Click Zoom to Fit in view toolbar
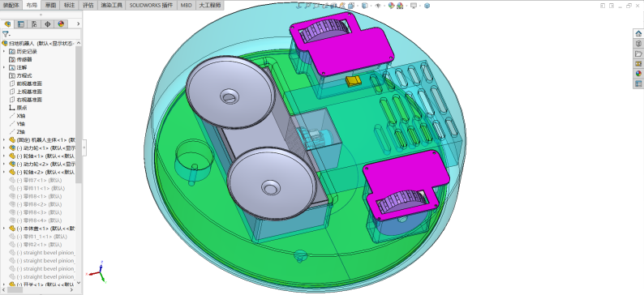Screen dimensions: 644x295 (307, 6)
